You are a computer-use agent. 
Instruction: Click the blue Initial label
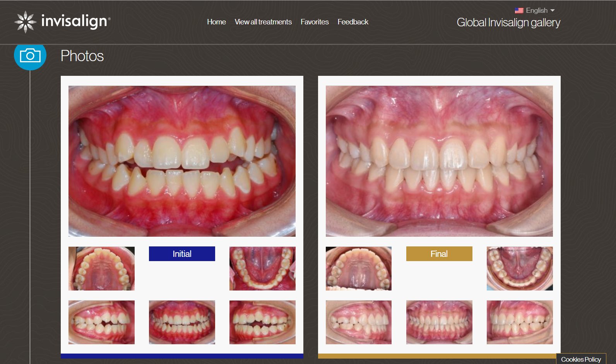[182, 254]
